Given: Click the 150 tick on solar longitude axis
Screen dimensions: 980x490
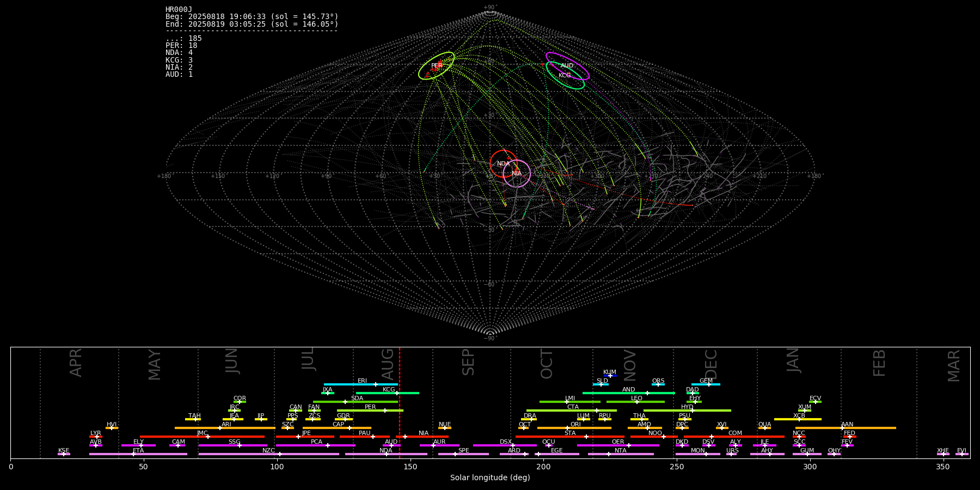Looking at the screenshot, I should [x=411, y=467].
